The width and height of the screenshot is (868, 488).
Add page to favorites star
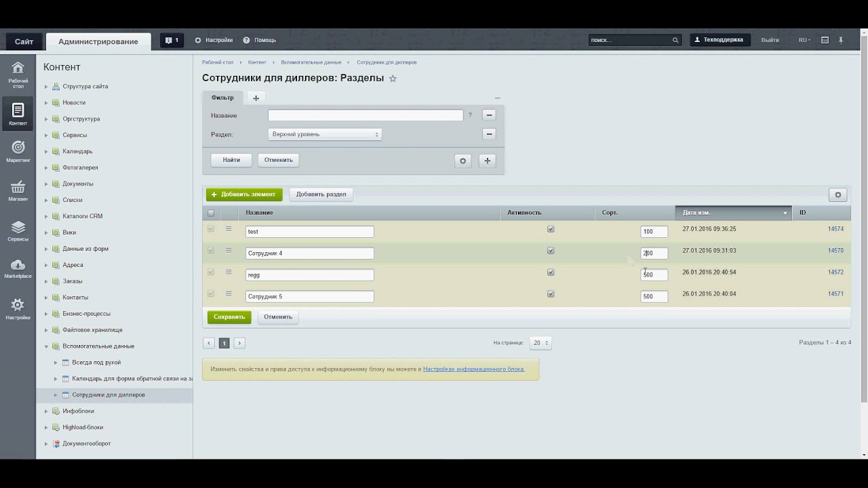coord(393,79)
